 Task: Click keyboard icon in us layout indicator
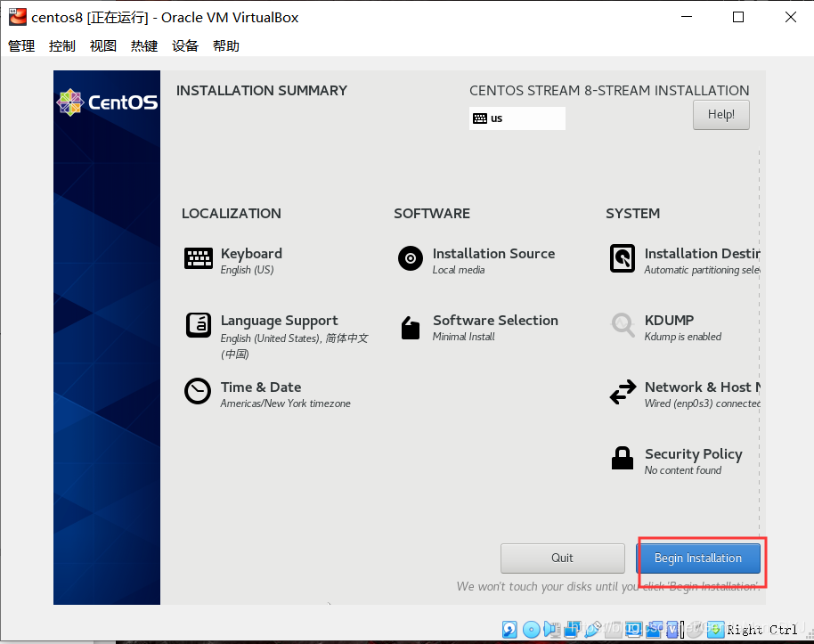tap(480, 118)
